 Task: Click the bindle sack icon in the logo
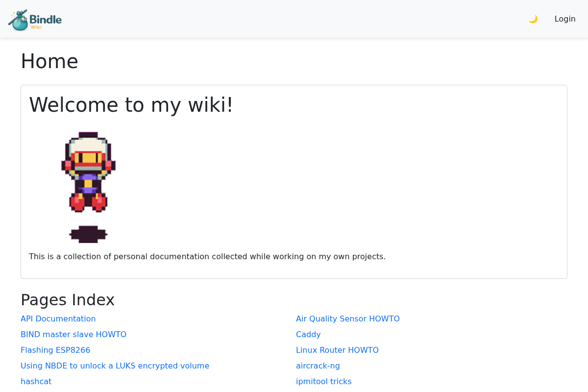point(19,21)
